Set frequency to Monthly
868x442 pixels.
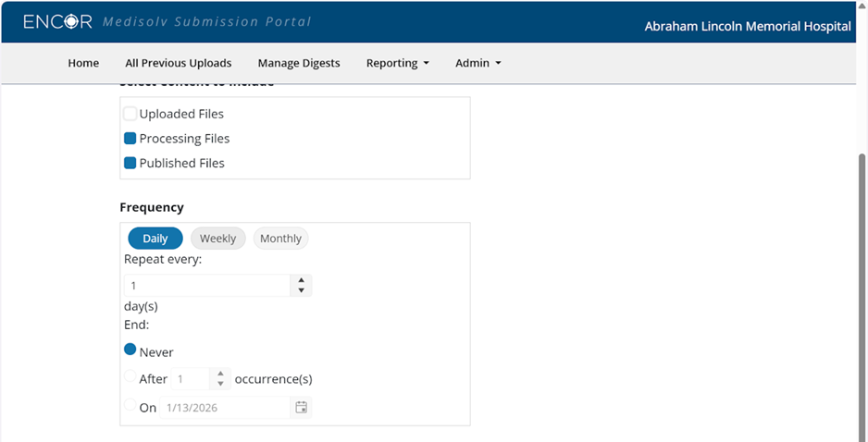(280, 239)
